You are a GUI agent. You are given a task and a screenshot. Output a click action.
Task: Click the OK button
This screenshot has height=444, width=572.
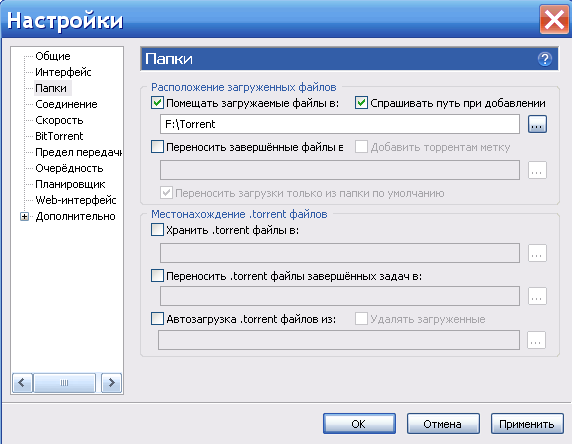click(359, 424)
